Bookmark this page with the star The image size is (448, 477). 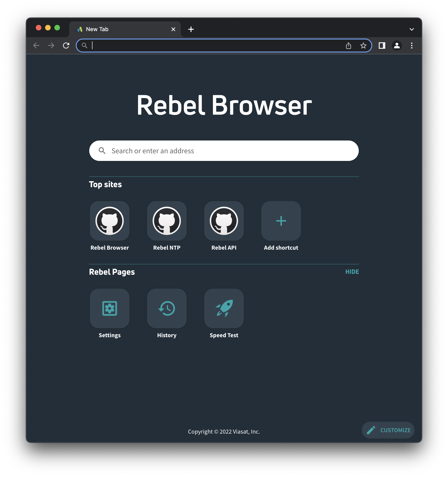coord(363,45)
